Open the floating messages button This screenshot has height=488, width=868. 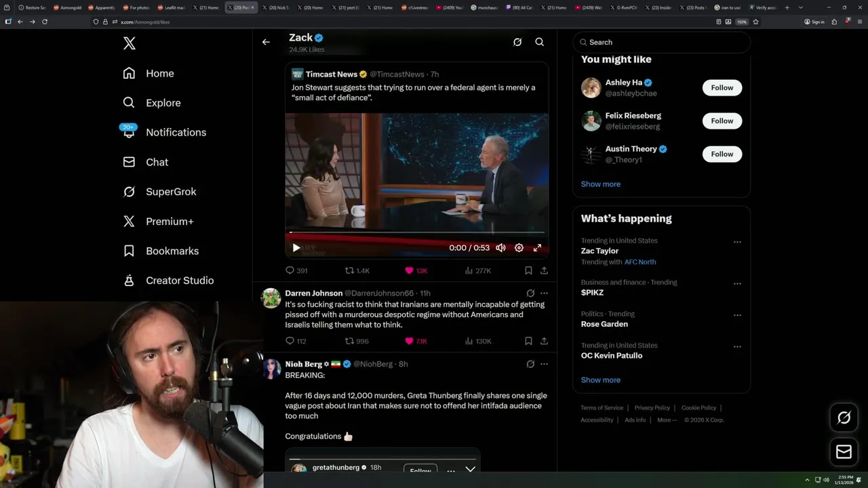pos(844,452)
